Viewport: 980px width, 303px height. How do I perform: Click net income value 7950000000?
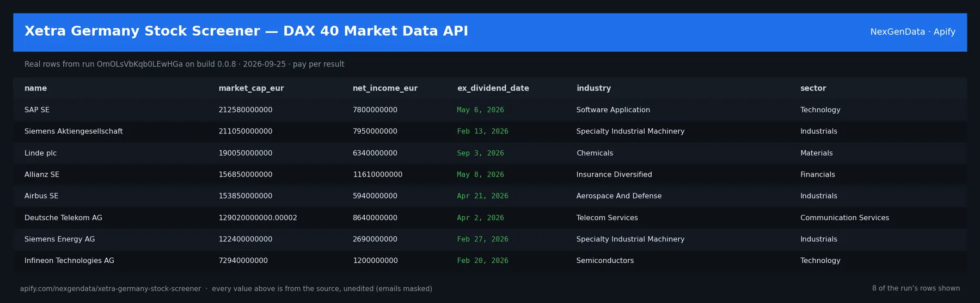pos(375,131)
